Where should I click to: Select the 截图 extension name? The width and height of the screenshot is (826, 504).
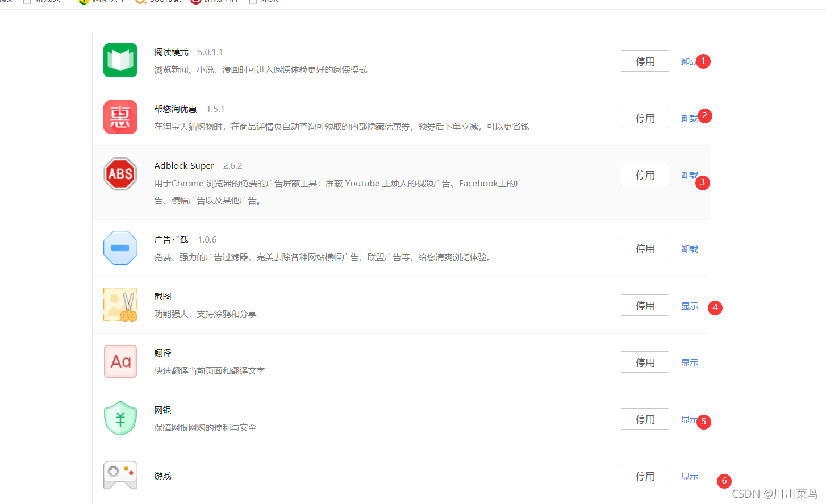coord(162,296)
